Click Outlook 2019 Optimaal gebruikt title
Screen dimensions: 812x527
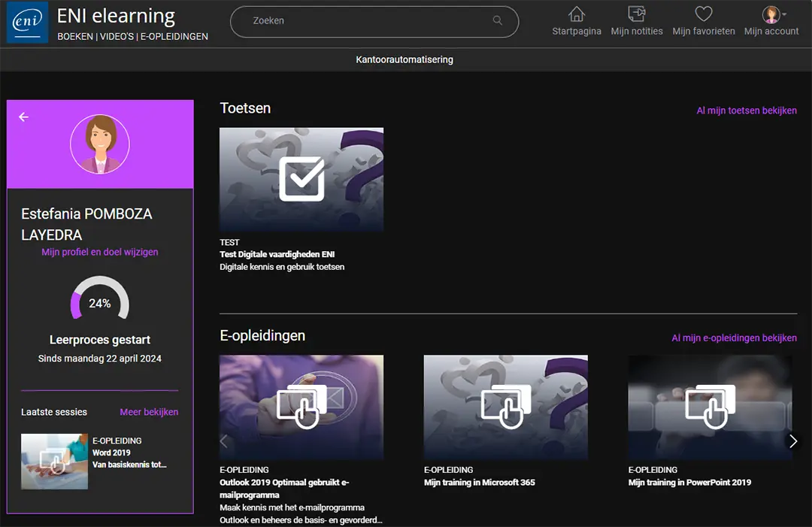284,489
